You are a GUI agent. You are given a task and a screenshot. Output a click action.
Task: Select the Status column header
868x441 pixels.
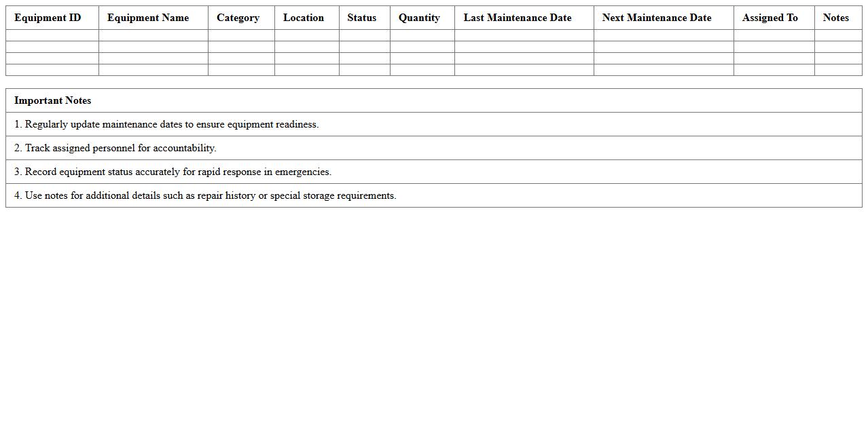[x=361, y=18]
